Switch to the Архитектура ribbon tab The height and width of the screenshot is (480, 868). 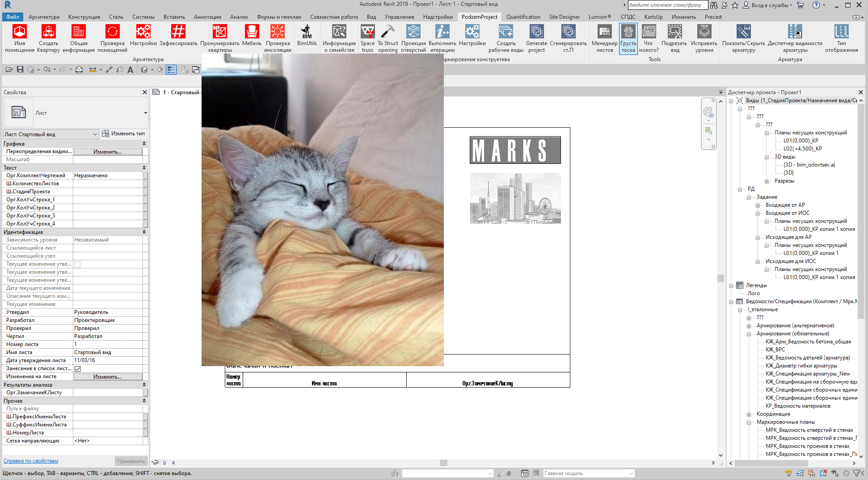[x=44, y=17]
